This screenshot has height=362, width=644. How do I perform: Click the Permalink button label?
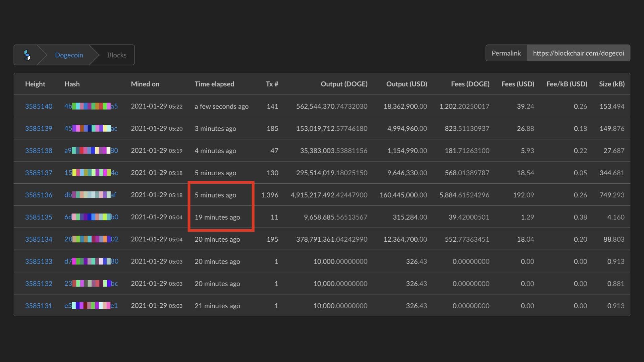[x=506, y=53]
